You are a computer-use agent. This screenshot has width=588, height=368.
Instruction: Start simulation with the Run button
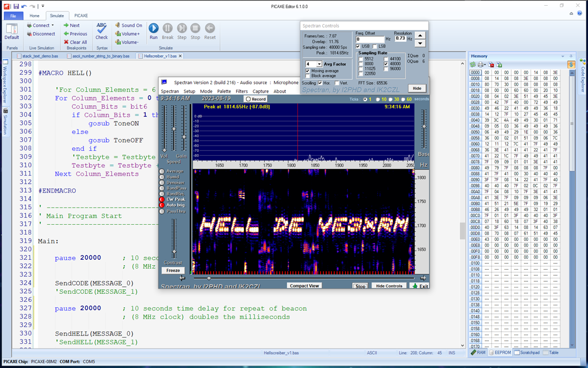pos(153,31)
